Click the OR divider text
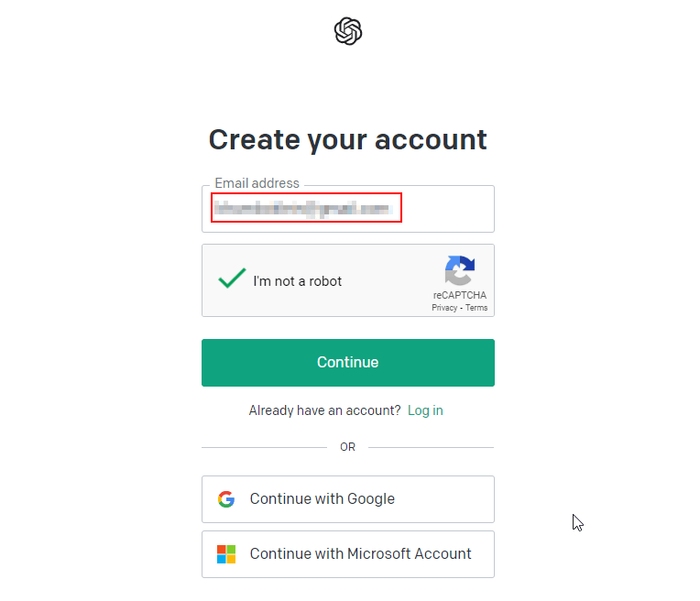Screen dimensions: 700x601 (x=347, y=447)
